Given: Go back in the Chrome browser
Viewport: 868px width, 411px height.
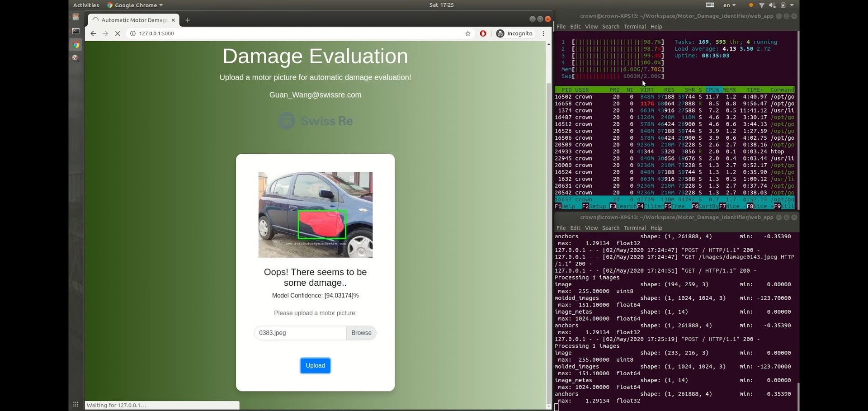Looking at the screenshot, I should [x=93, y=33].
